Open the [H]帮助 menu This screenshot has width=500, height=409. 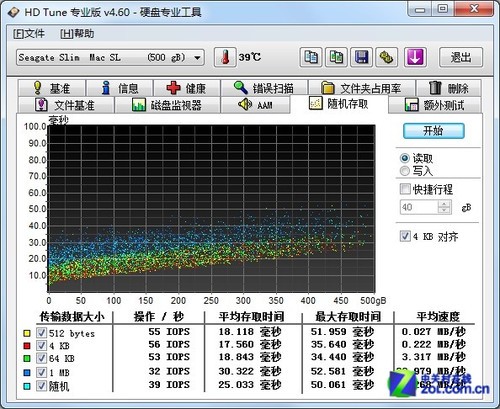[x=77, y=34]
